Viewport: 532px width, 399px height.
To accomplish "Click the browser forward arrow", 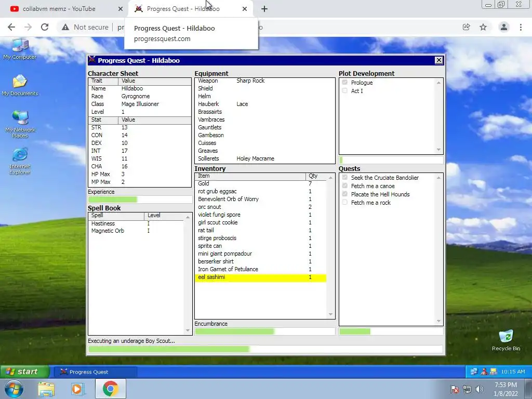I will [28, 27].
